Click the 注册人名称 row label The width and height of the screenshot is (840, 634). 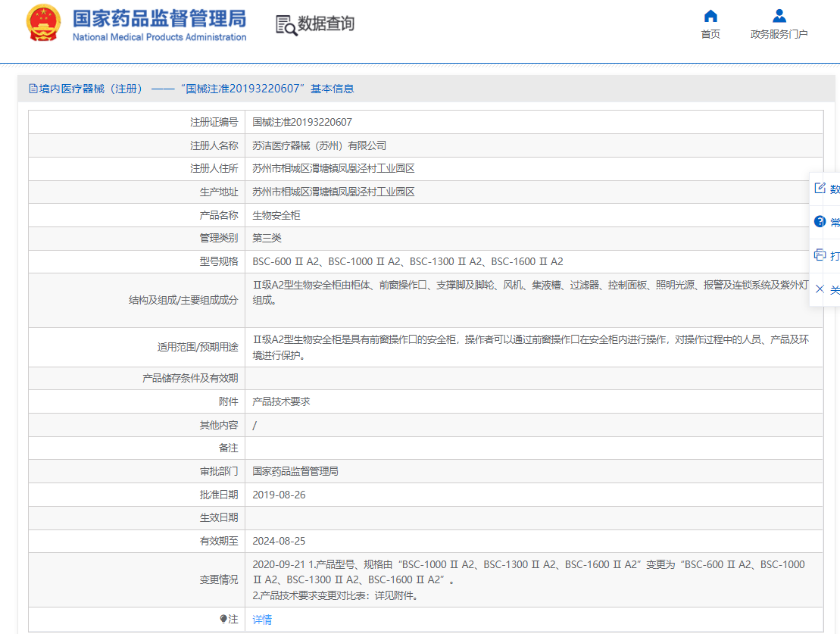pos(214,145)
